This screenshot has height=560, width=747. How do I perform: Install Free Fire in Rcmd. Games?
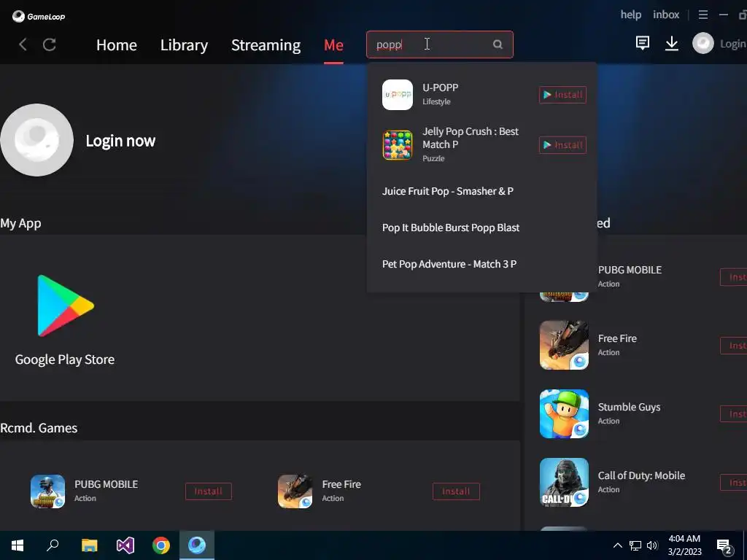pos(456,491)
